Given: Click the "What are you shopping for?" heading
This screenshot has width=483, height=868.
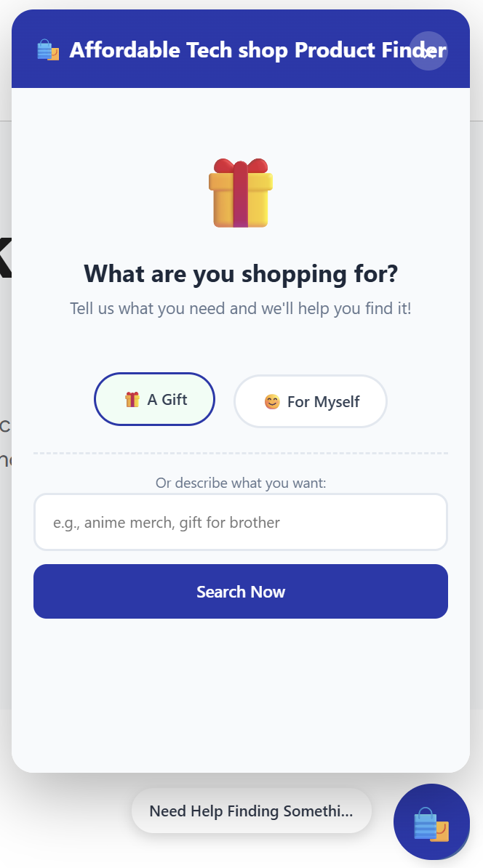Looking at the screenshot, I should click(x=241, y=274).
